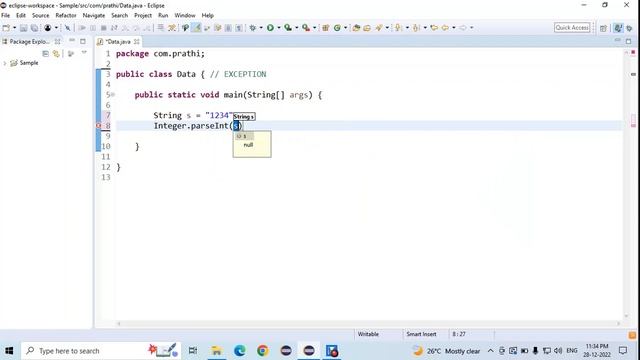Image resolution: width=640 pixels, height=360 pixels.
Task: Go to Last Edit Location arrow icon
Action: tap(434, 28)
